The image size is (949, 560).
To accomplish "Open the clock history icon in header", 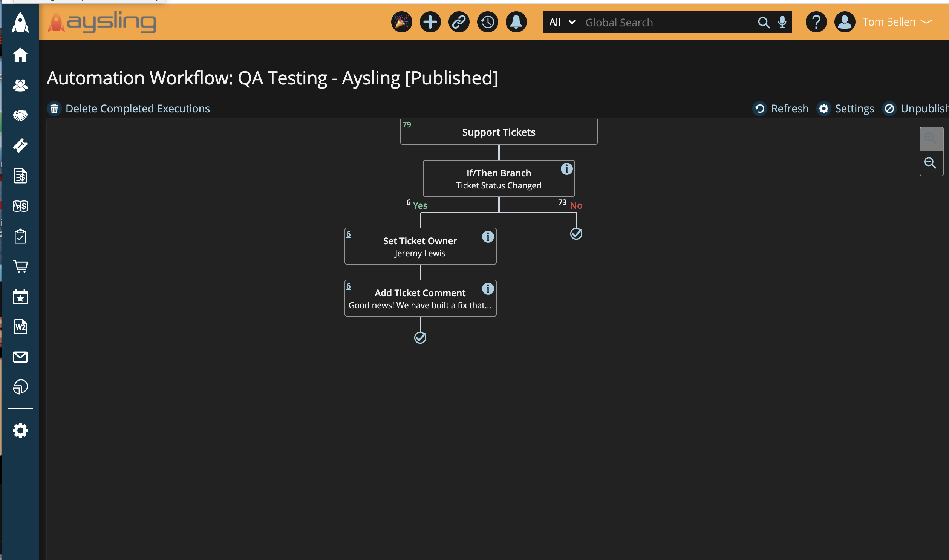I will [x=488, y=22].
